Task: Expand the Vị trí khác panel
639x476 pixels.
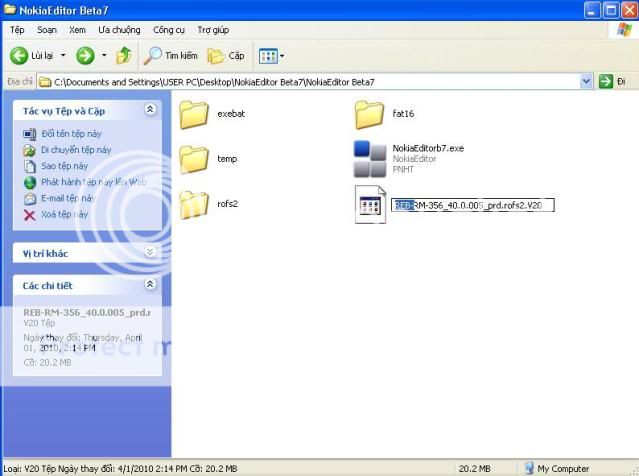Action: (x=150, y=253)
